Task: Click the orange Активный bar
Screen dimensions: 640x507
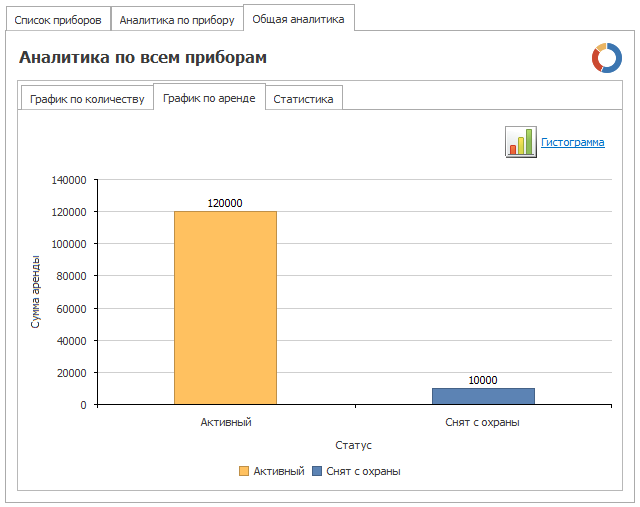Action: 225,308
